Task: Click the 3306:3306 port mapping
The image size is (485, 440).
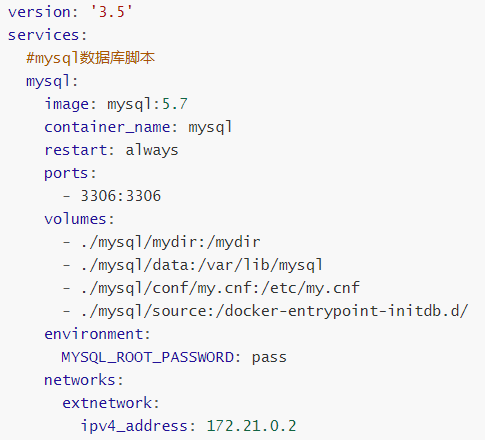Action: 121,196
